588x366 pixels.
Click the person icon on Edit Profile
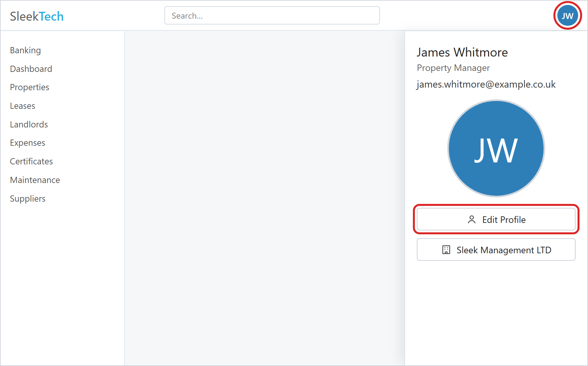point(471,220)
